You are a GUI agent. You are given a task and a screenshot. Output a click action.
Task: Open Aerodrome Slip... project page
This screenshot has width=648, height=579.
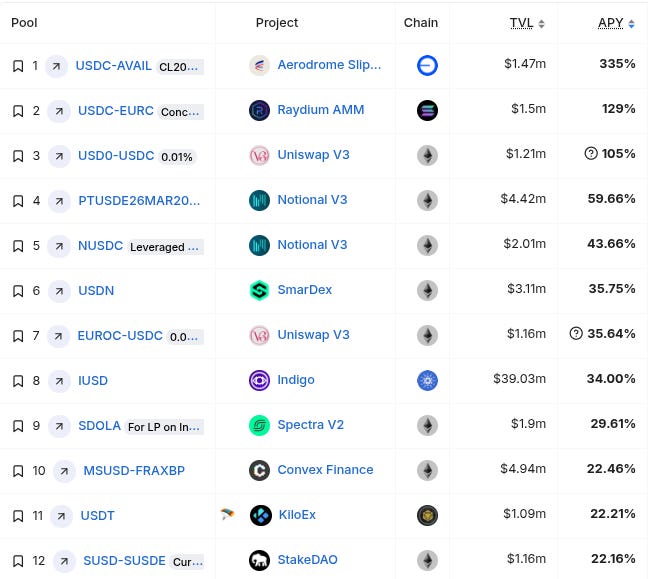(x=329, y=65)
